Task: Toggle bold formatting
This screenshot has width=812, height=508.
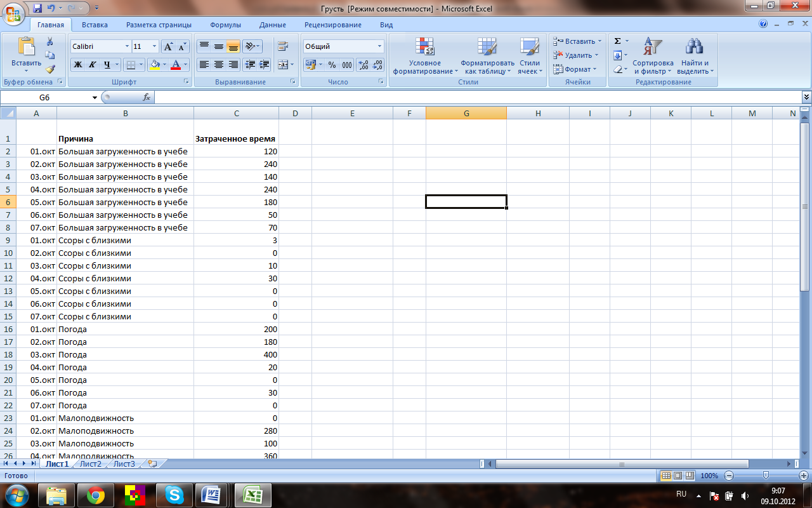Action: 77,64
